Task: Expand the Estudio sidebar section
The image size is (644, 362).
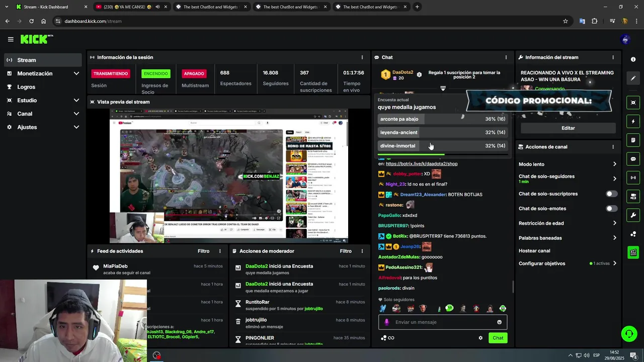Action: click(x=76, y=100)
